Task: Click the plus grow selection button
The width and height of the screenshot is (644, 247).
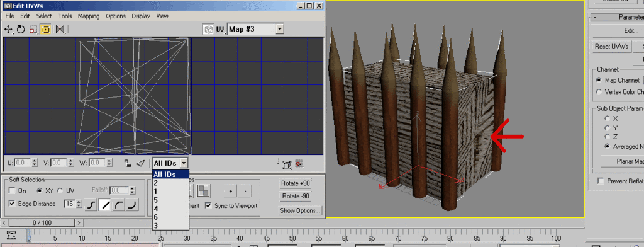Action: click(x=230, y=192)
